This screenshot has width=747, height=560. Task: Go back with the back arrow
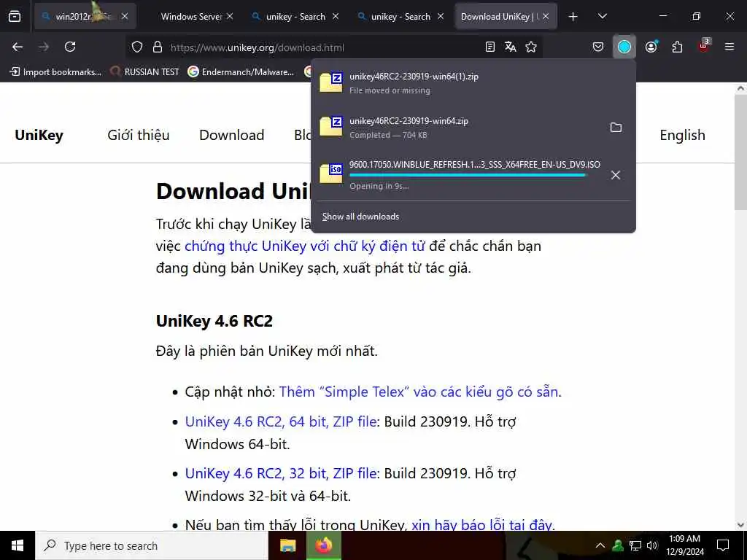tap(18, 47)
